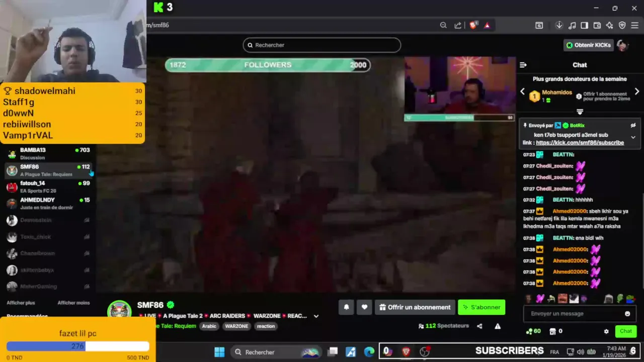The image size is (644, 362).
Task: Open offline Toxic_chick channel in sidebar
Action: pos(48,237)
